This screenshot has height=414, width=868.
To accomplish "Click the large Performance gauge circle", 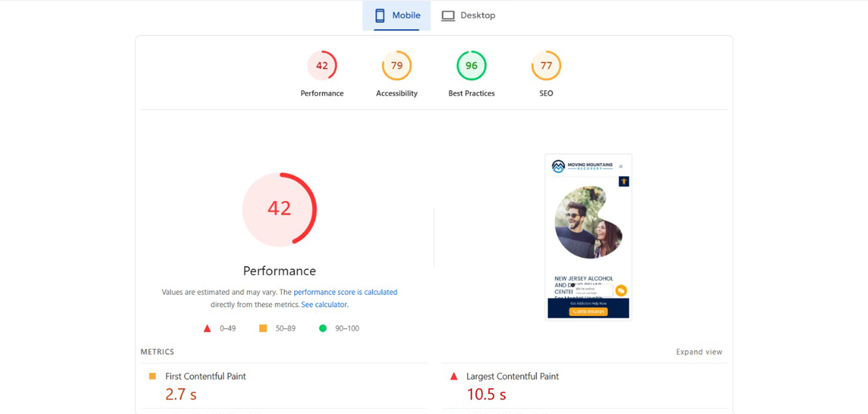I will (x=279, y=209).
